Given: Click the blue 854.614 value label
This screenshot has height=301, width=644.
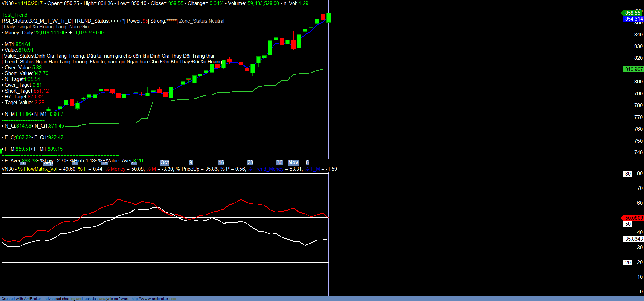Looking at the screenshot, I should click(x=633, y=19).
